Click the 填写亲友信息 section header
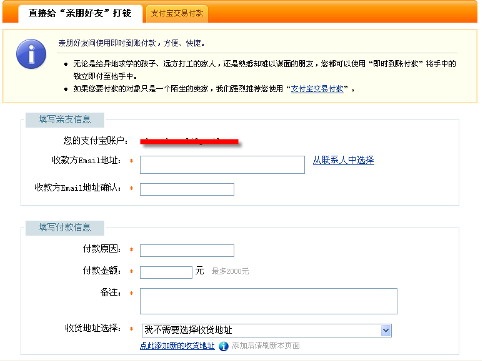 click(65, 119)
